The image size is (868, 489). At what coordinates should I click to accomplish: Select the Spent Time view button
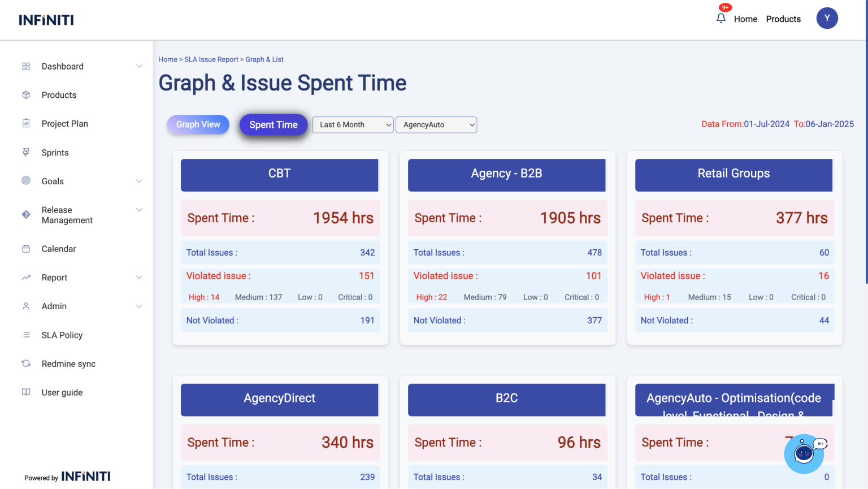coord(274,125)
